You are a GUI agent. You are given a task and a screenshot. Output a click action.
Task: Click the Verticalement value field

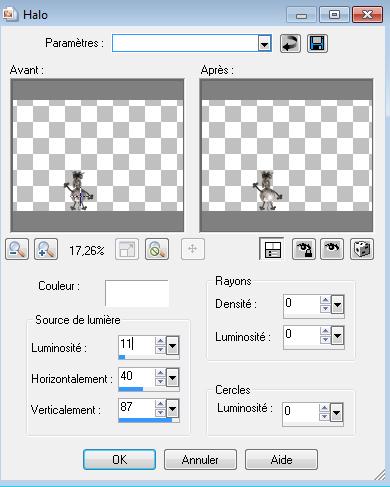coord(137,407)
